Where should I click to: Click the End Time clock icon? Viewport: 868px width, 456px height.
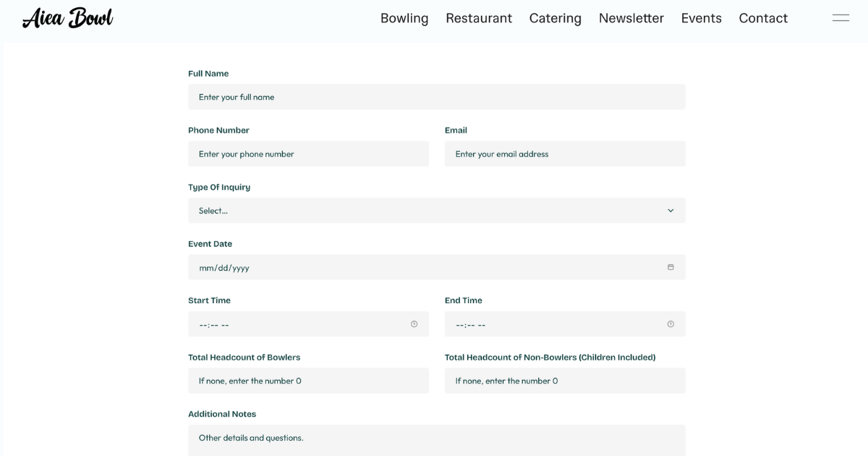[x=671, y=324]
